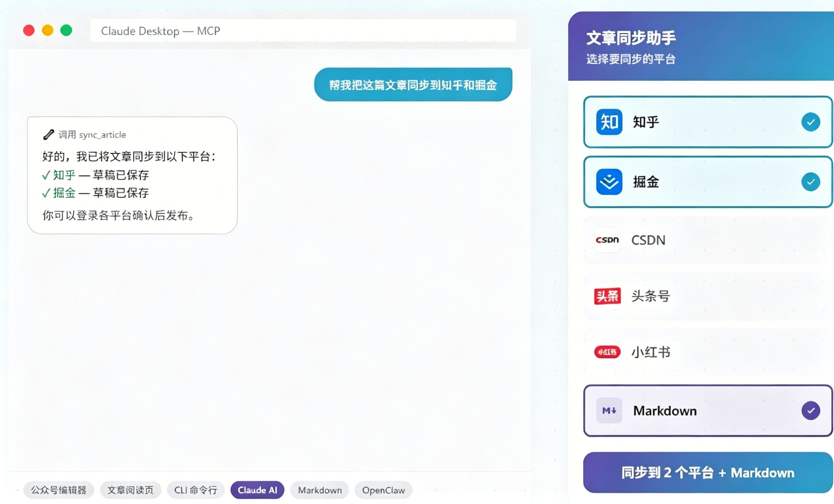Switch to the CLI 命令行 tab
Viewport: 834px width, 504px height.
(x=196, y=490)
